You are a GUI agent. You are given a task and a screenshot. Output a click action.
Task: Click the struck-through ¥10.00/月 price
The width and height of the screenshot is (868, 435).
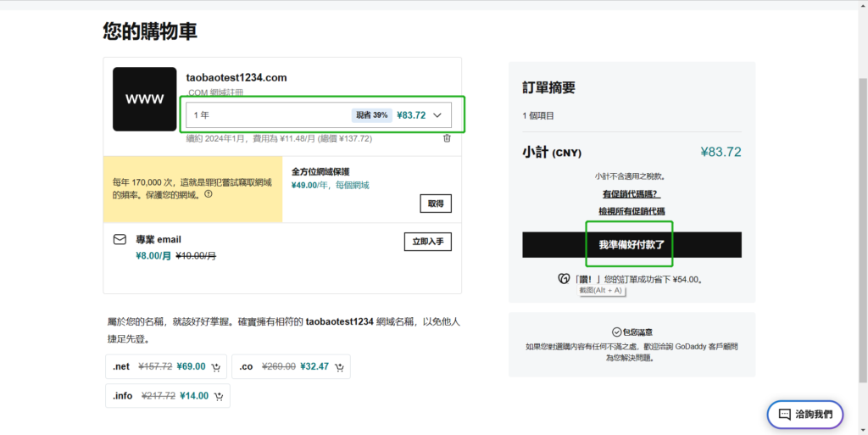point(196,256)
